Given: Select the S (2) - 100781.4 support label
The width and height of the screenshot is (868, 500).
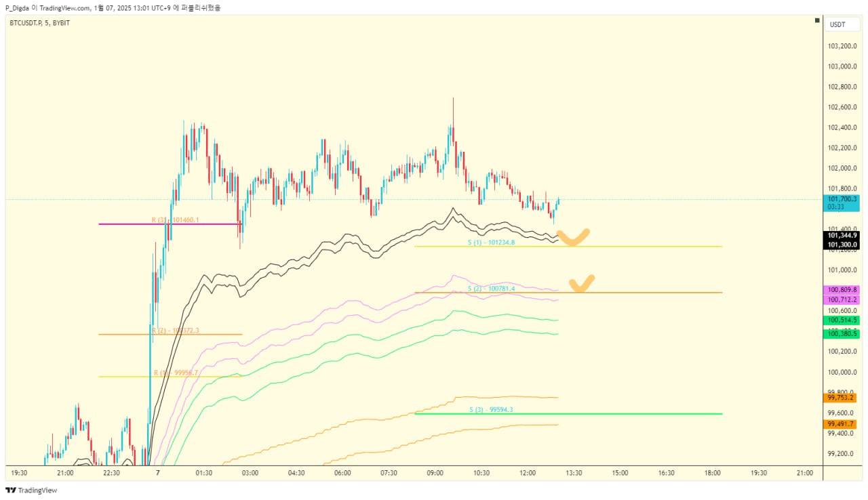Looking at the screenshot, I should [x=491, y=289].
